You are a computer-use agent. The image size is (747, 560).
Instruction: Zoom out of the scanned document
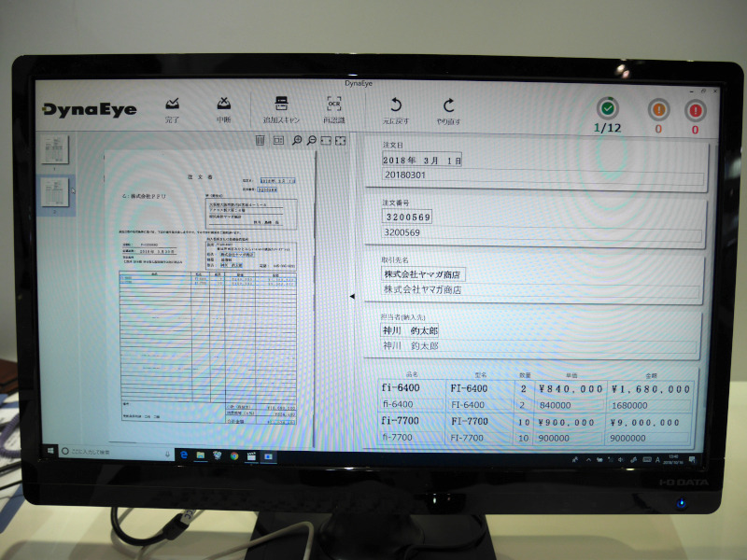(x=312, y=140)
